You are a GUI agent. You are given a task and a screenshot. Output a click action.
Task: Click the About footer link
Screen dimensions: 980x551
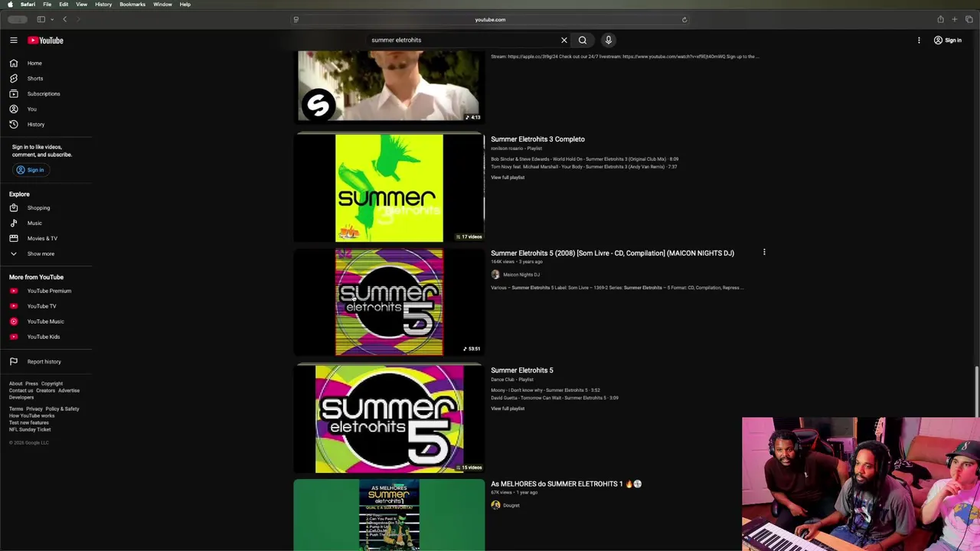(x=15, y=383)
